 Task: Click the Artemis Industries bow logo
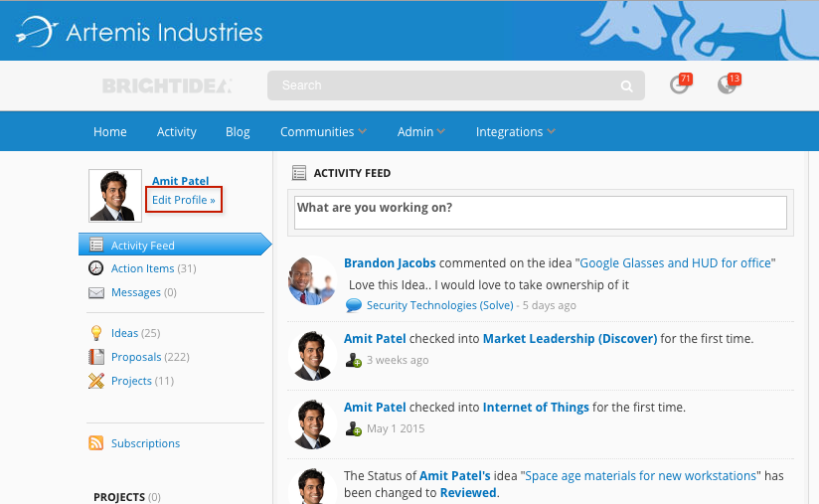[37, 32]
